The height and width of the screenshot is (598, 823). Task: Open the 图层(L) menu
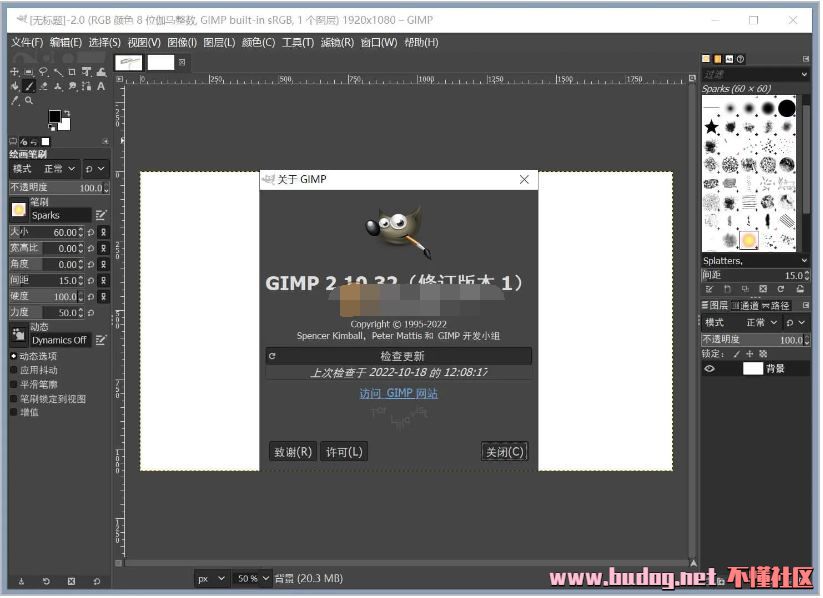coord(219,43)
